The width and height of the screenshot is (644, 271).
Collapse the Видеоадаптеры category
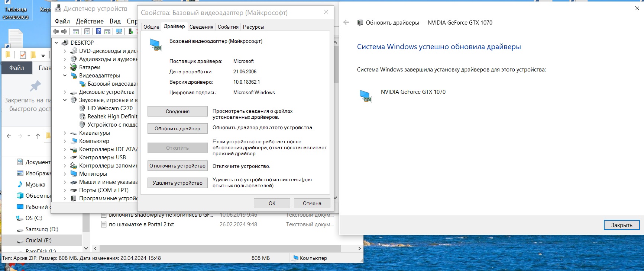65,76
